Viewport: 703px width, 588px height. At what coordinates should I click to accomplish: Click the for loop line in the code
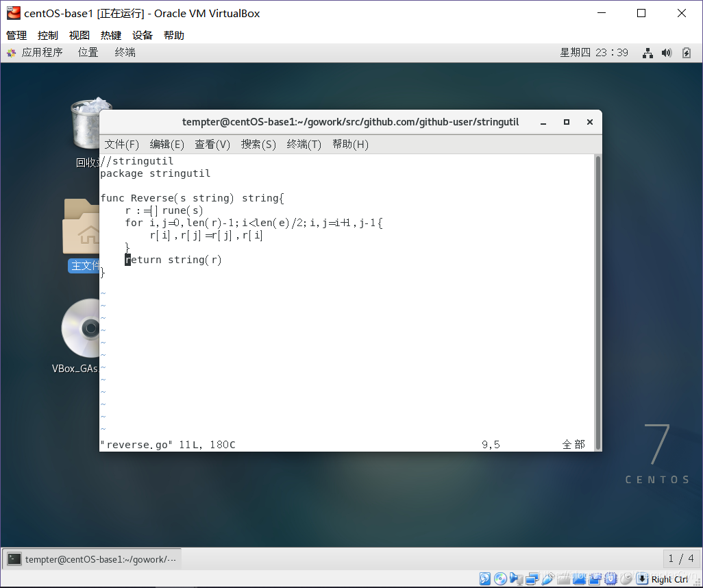coord(254,223)
